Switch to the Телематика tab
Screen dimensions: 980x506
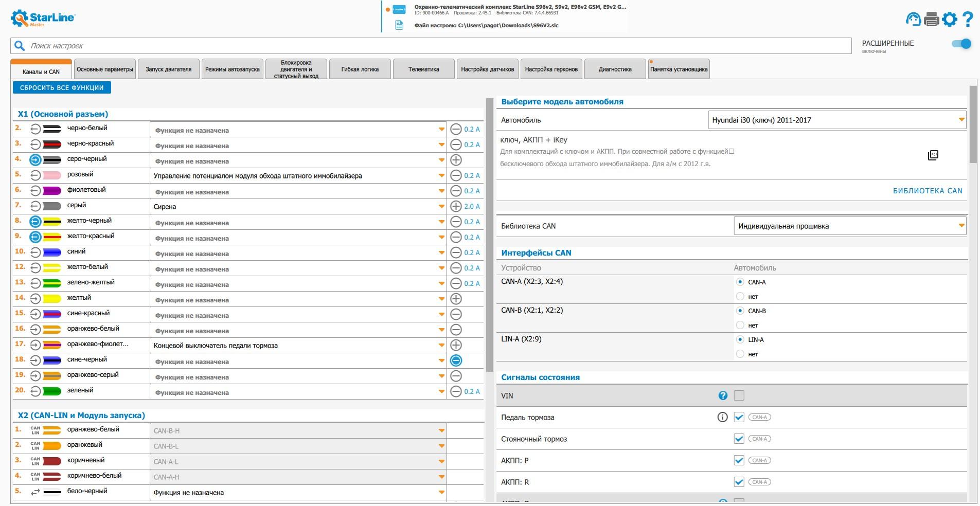(x=424, y=69)
